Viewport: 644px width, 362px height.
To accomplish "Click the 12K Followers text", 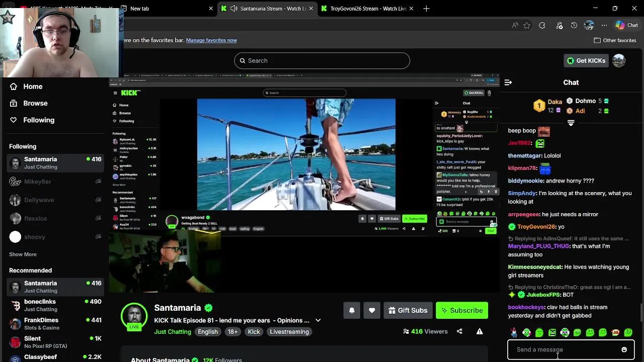I will (x=222, y=360).
